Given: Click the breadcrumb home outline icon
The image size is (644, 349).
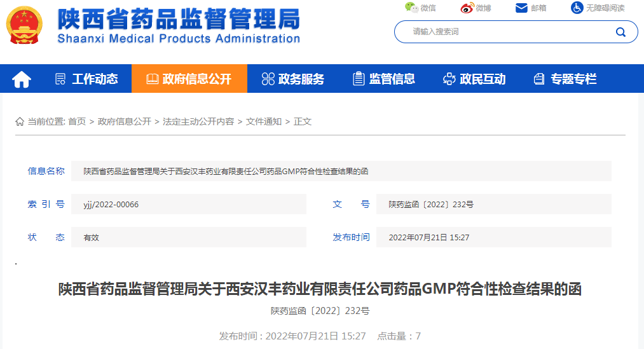Looking at the screenshot, I should [19, 121].
